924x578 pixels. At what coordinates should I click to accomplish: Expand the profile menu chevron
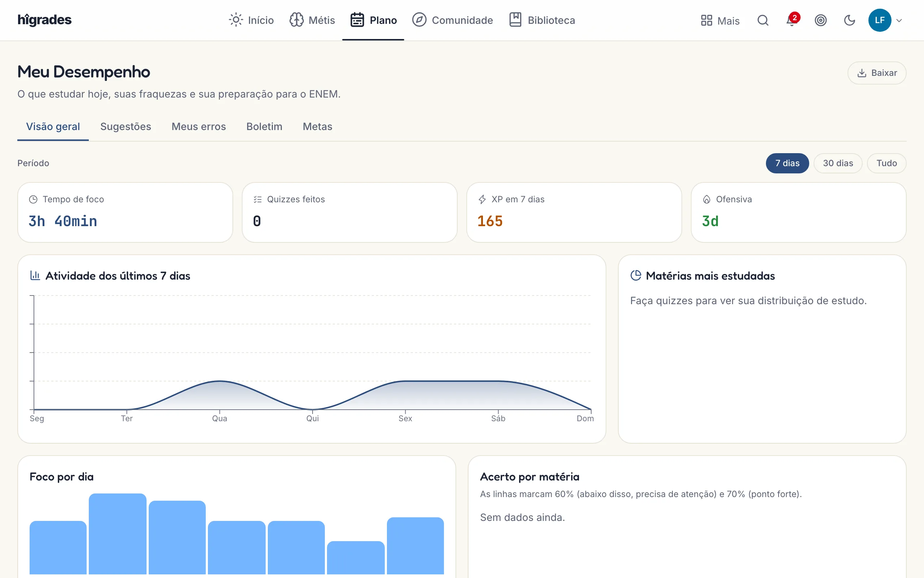pyautogui.click(x=899, y=21)
